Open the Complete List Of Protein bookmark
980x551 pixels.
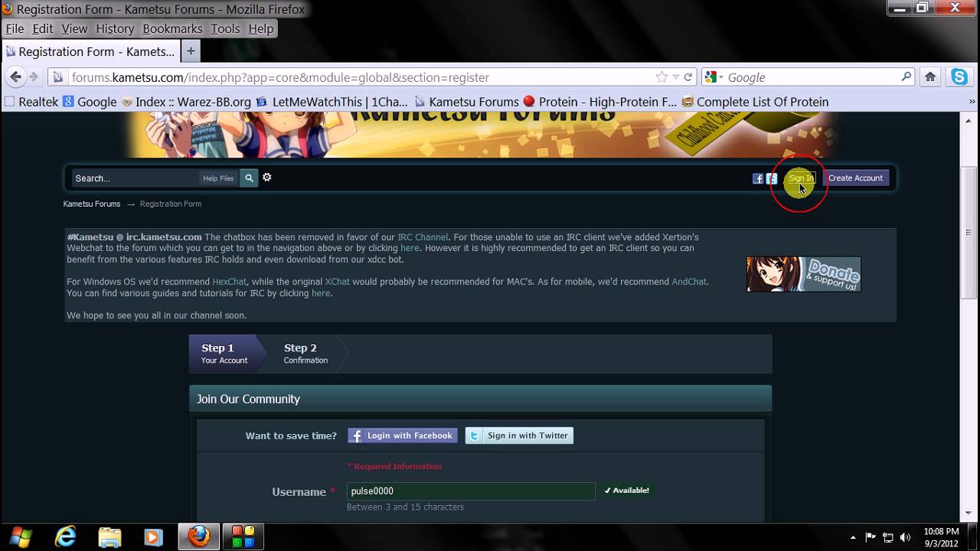pyautogui.click(x=755, y=102)
